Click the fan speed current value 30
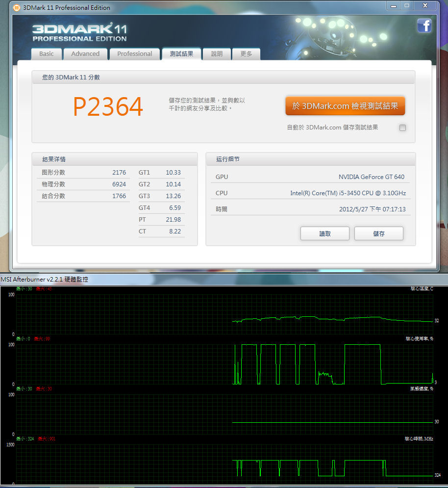This screenshot has width=448, height=488. point(437,422)
